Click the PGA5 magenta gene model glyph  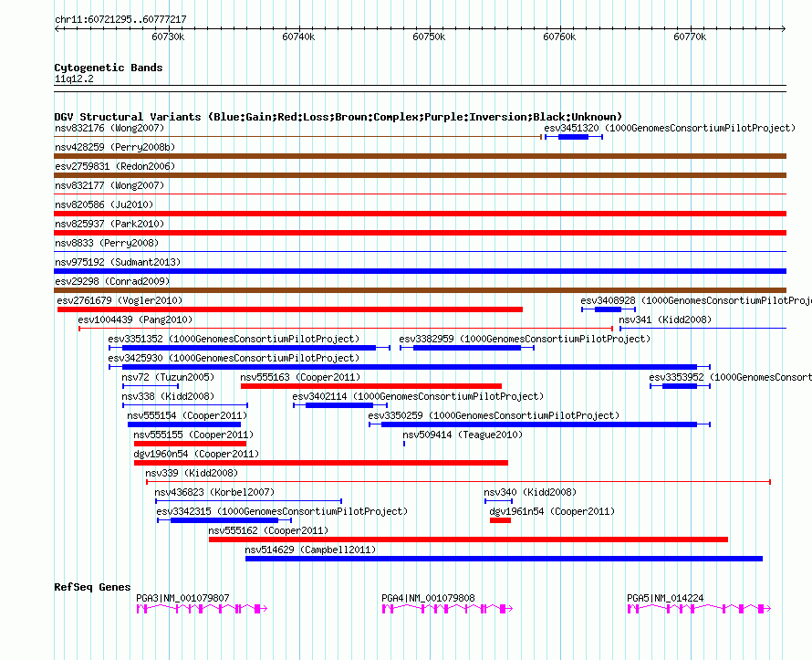[699, 609]
